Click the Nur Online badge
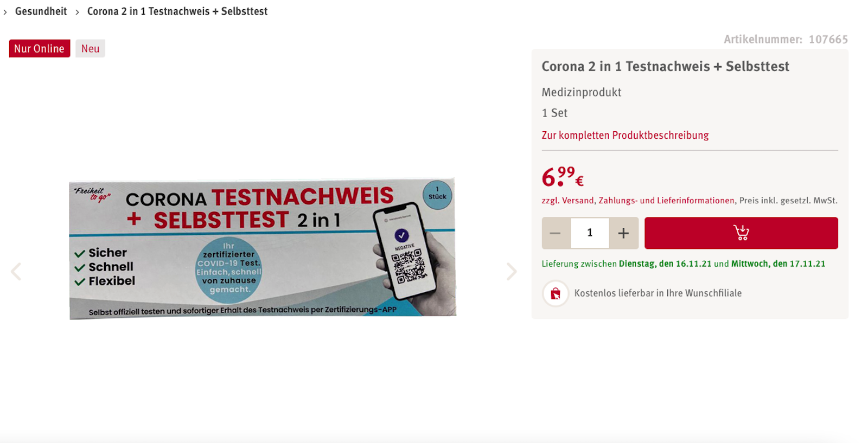868x443 pixels. coord(40,48)
